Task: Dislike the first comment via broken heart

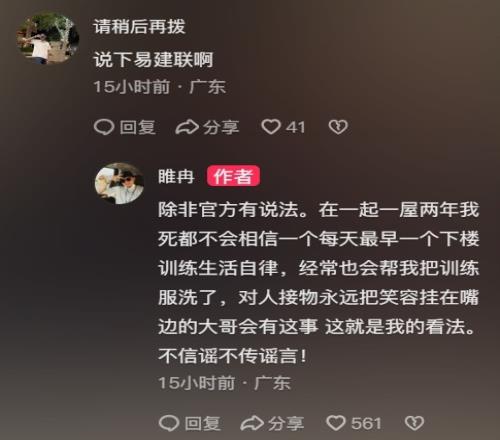Action: [x=338, y=127]
